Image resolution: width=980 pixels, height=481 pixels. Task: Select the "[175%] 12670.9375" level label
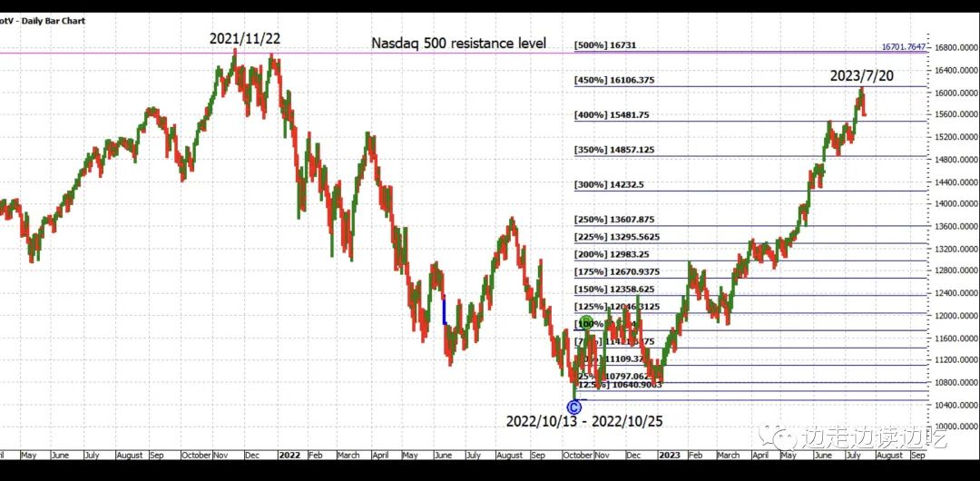[617, 272]
